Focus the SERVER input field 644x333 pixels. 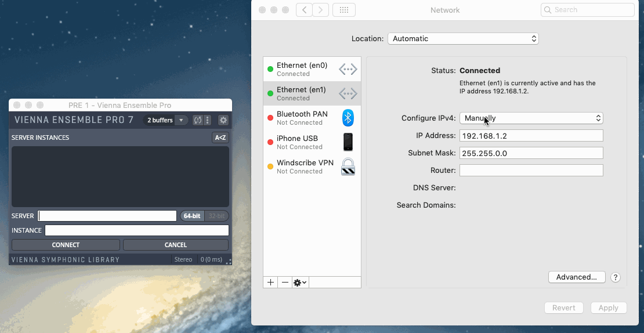click(107, 216)
